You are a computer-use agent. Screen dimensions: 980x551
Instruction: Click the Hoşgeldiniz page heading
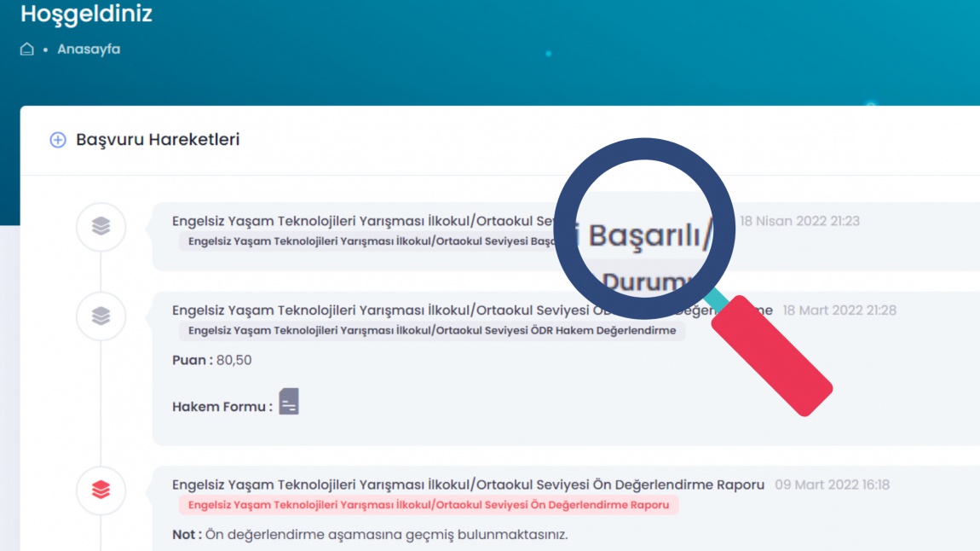tap(86, 14)
